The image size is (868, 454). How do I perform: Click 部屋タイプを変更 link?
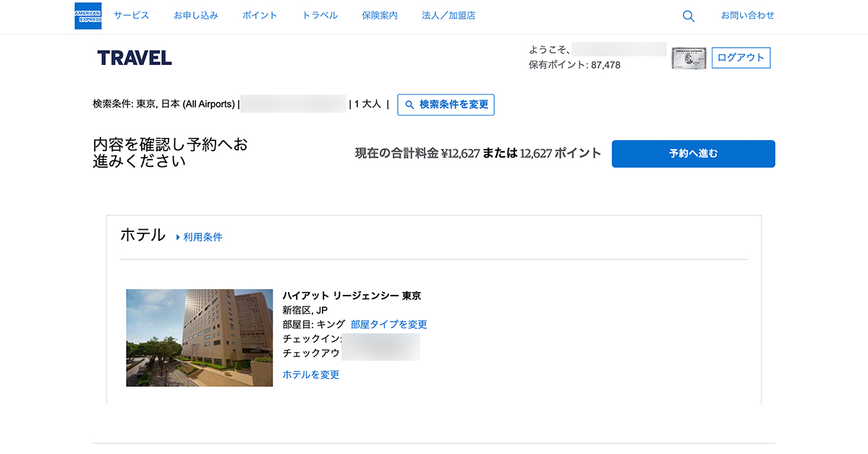click(x=389, y=325)
